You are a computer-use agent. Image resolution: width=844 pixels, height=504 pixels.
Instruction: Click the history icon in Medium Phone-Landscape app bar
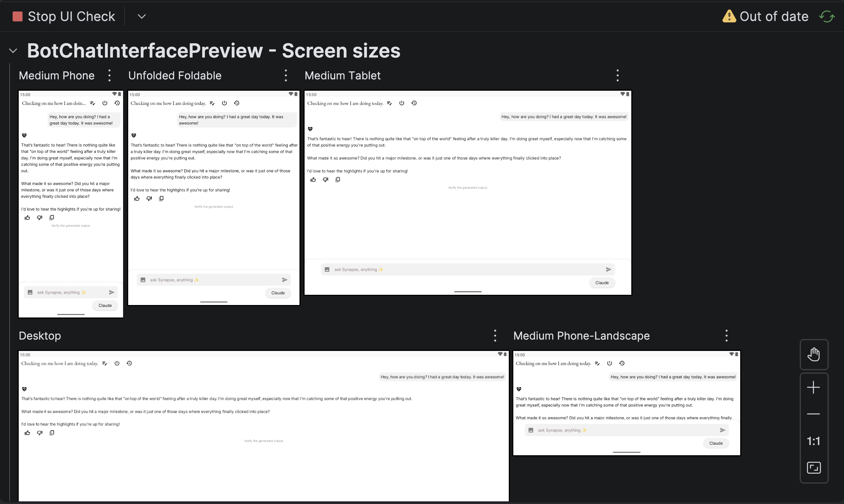pyautogui.click(x=622, y=363)
